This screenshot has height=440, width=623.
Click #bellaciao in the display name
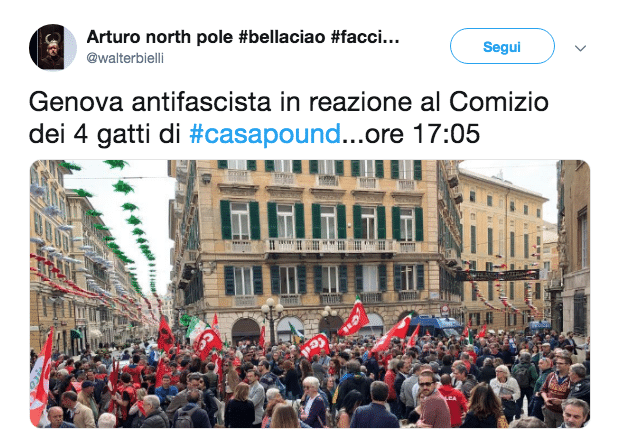click(x=282, y=37)
